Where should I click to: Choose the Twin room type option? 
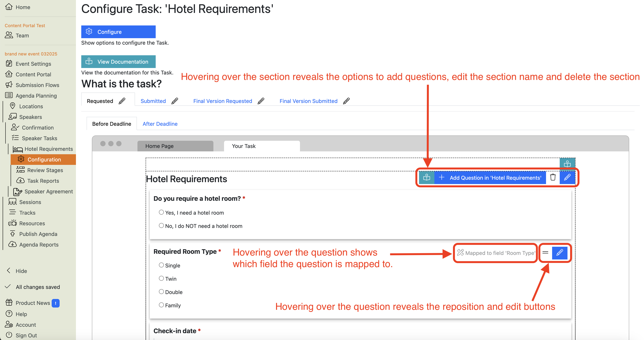[161, 278]
